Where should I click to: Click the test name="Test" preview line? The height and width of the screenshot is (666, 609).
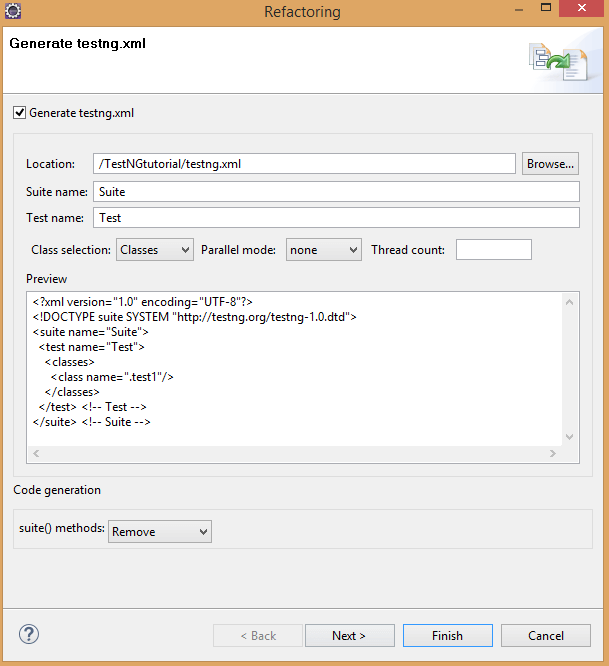click(x=91, y=347)
